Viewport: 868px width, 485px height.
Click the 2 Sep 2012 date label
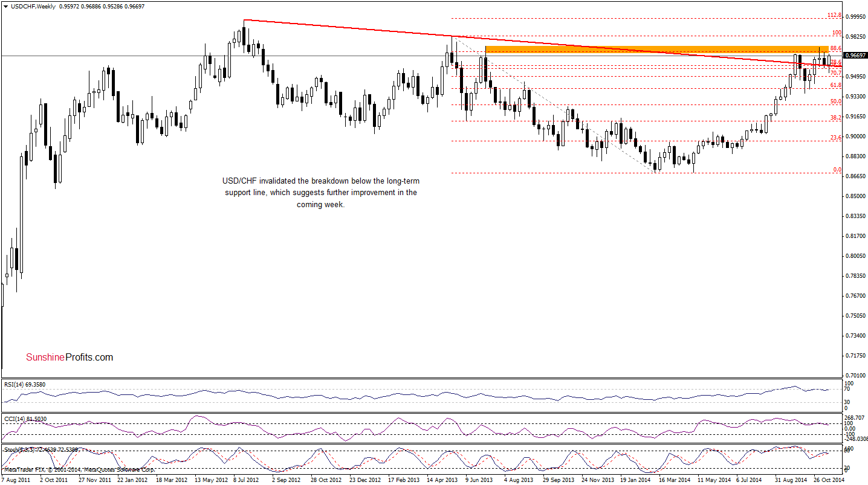point(286,480)
